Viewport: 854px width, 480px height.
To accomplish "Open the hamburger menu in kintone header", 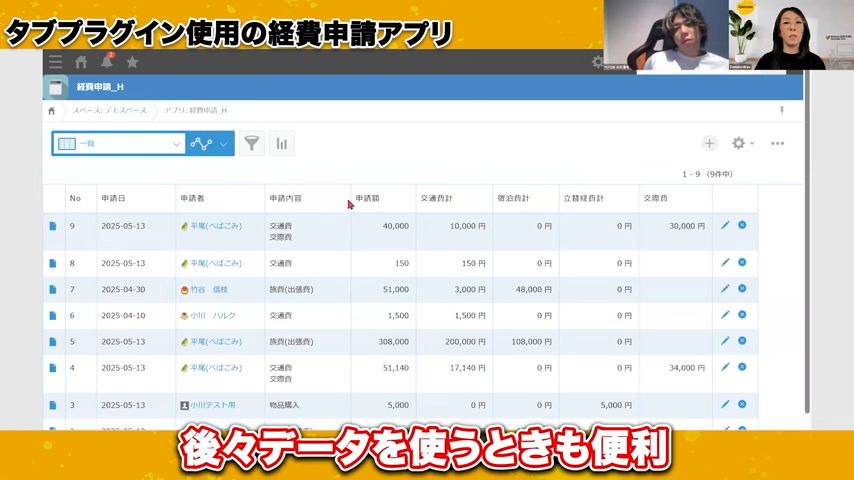I will point(55,62).
